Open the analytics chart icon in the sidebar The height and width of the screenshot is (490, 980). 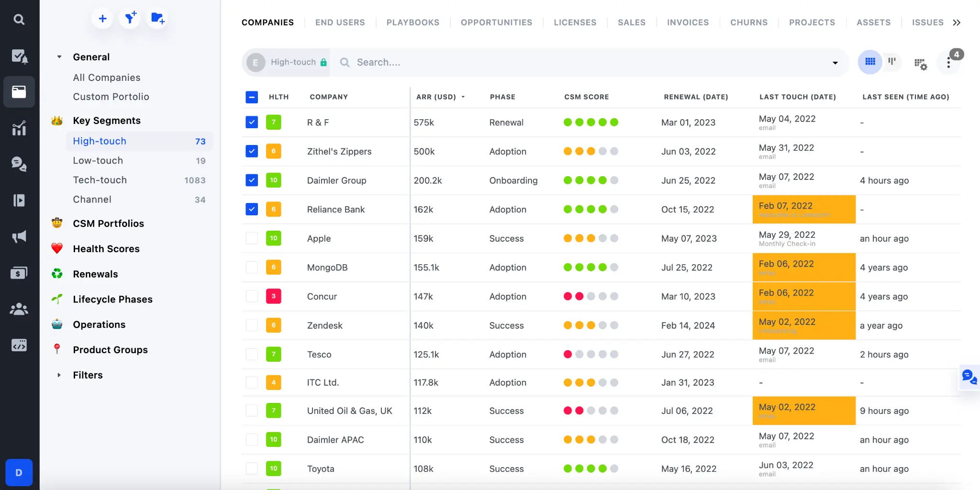[x=19, y=128]
